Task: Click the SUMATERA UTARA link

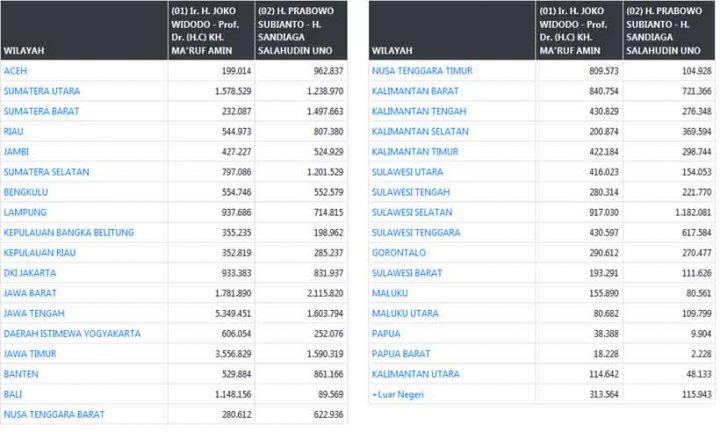Action: pos(42,91)
